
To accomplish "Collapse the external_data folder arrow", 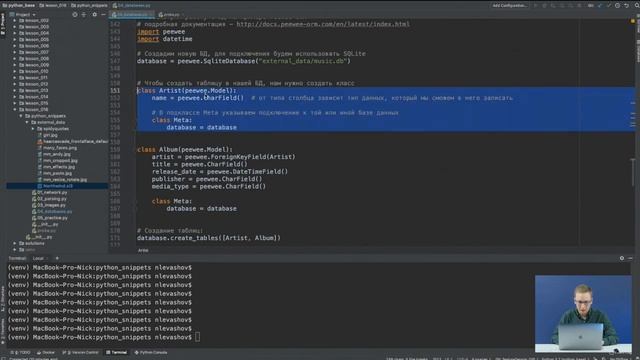I will (x=27, y=122).
